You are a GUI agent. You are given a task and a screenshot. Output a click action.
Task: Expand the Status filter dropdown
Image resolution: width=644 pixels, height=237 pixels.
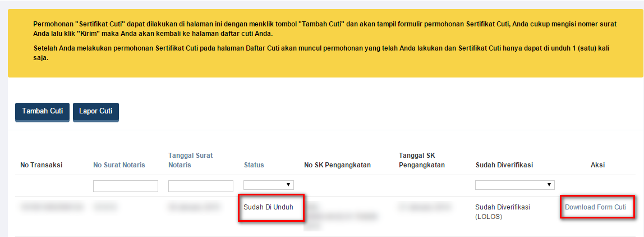268,185
